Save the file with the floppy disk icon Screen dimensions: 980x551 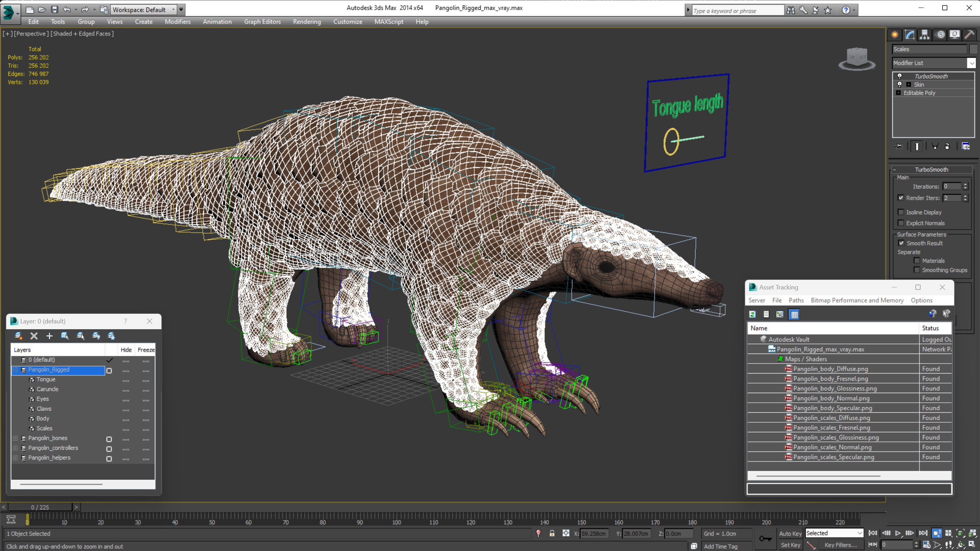coord(54,10)
